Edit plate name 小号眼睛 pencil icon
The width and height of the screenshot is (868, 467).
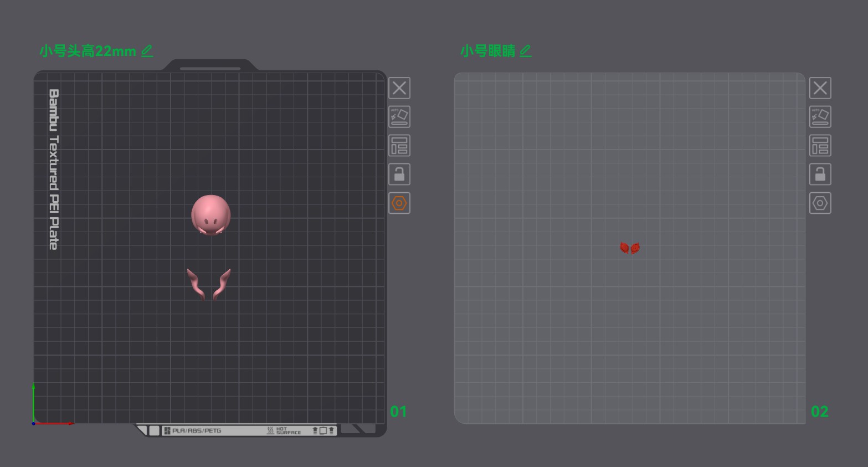(x=525, y=51)
